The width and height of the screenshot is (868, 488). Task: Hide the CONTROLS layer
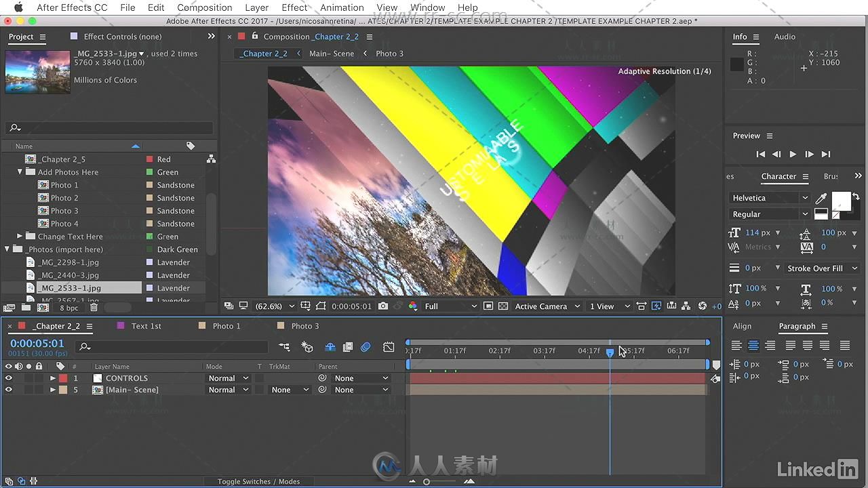point(9,378)
